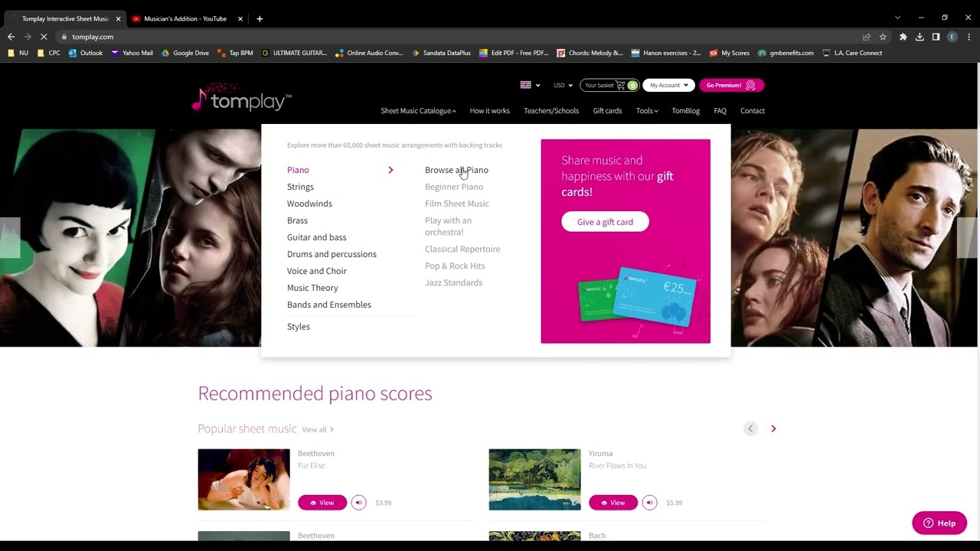Open the Google Drive bookmark
980x551 pixels.
185,53
